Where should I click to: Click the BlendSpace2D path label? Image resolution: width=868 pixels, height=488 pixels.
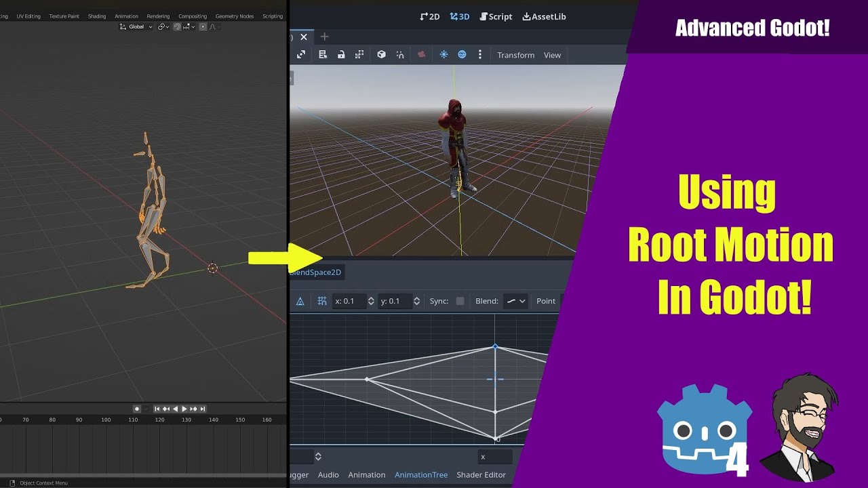coord(315,272)
